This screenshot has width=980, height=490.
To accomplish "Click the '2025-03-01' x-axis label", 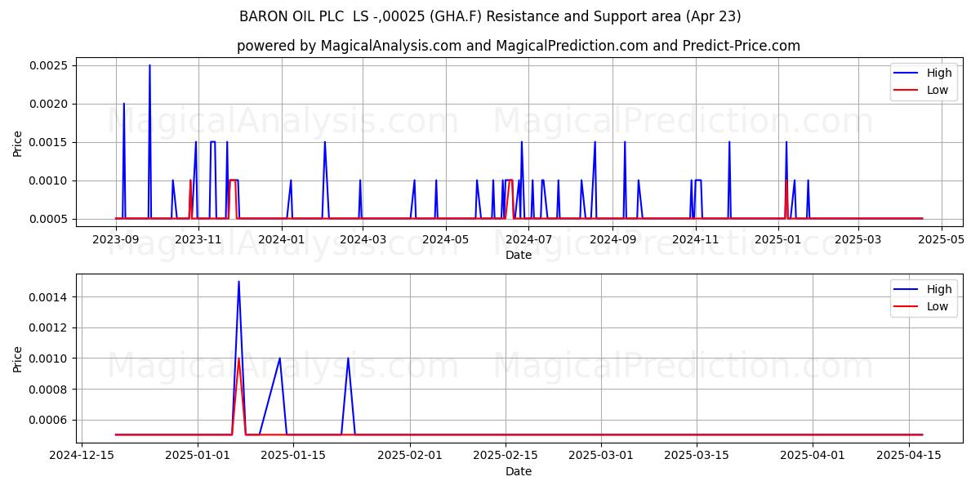I will (x=601, y=456).
